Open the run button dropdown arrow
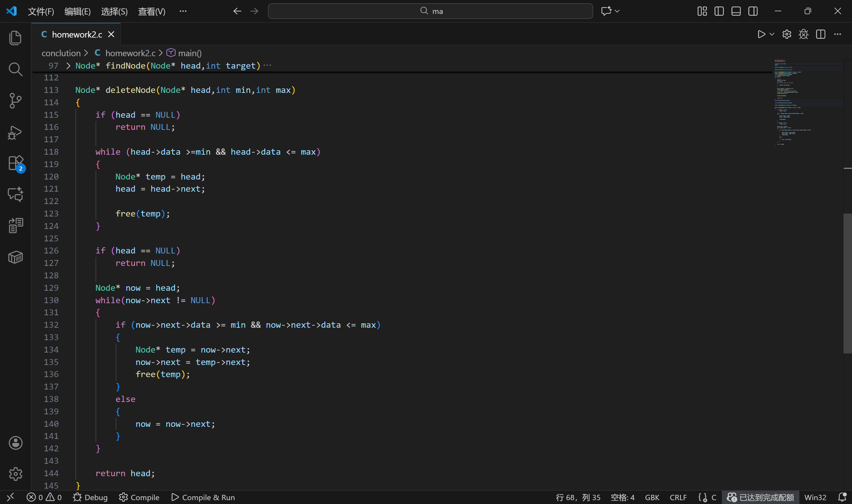 (772, 34)
